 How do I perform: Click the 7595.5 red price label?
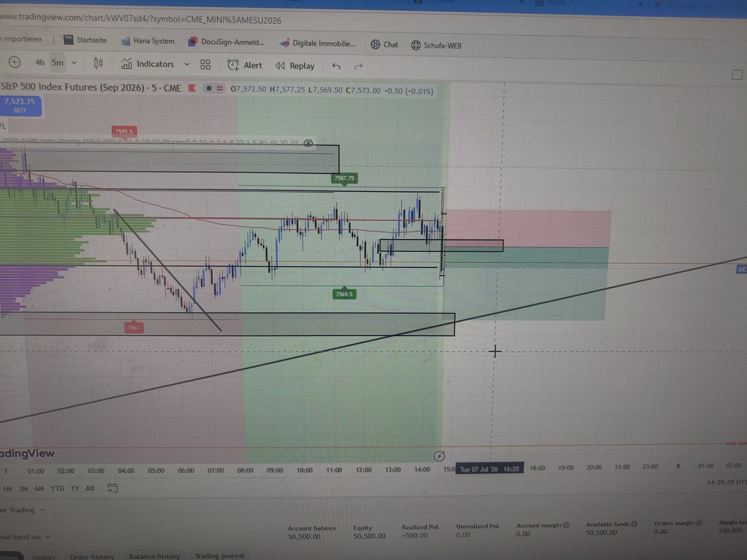124,131
